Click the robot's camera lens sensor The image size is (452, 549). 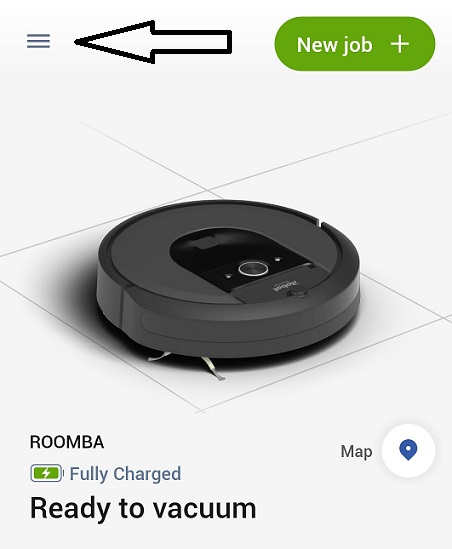tap(298, 292)
